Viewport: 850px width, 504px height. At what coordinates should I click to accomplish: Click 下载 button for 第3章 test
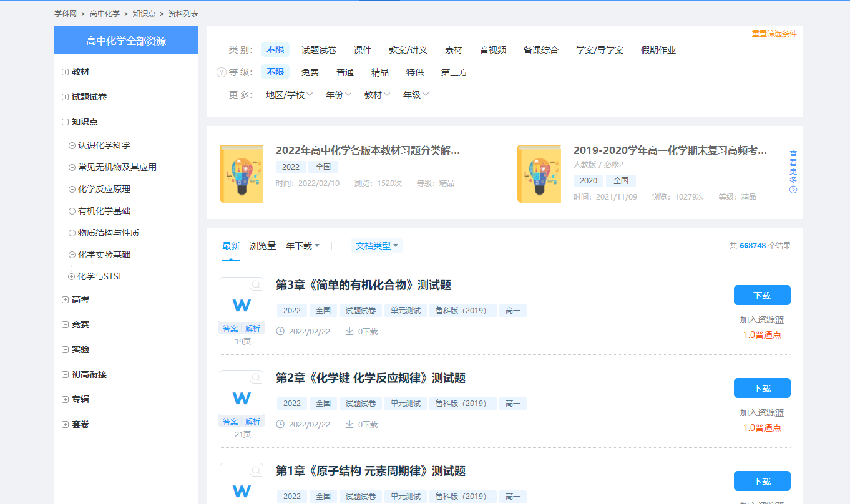click(x=762, y=295)
